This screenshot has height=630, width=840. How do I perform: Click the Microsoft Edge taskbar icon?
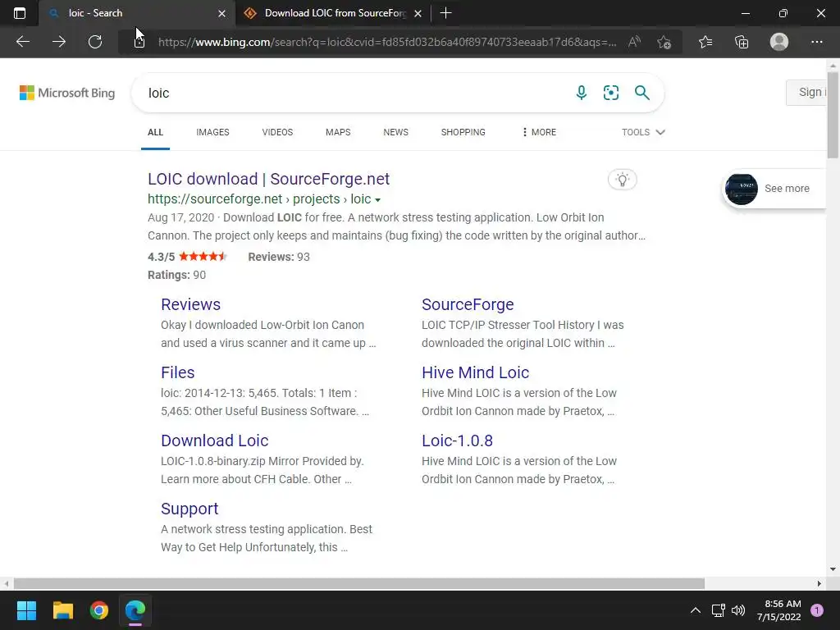(135, 610)
